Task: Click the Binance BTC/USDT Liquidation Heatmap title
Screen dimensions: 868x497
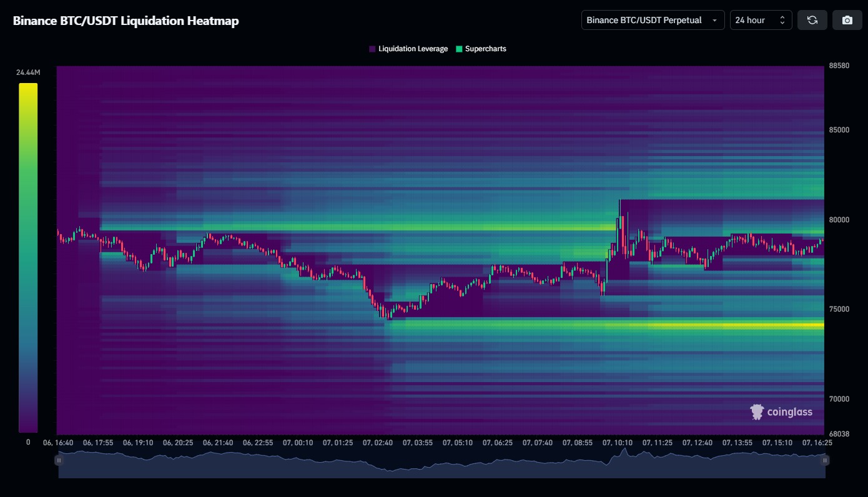Action: (x=126, y=21)
